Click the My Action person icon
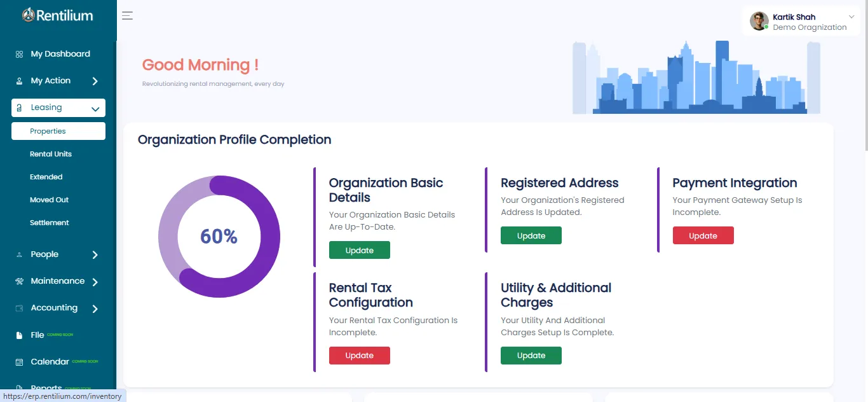868x402 pixels. (19, 81)
